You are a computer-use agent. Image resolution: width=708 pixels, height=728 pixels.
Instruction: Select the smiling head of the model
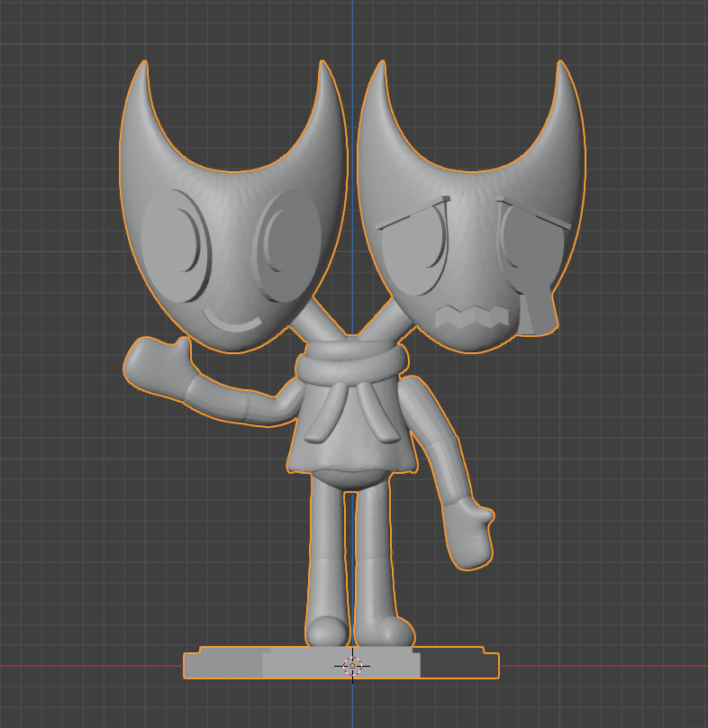pyautogui.click(x=233, y=206)
